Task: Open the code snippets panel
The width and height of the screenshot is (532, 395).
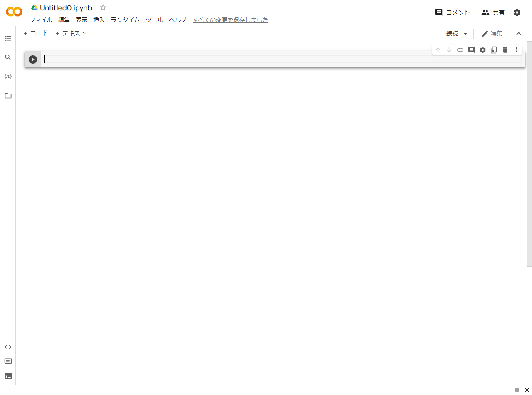Action: (x=8, y=347)
